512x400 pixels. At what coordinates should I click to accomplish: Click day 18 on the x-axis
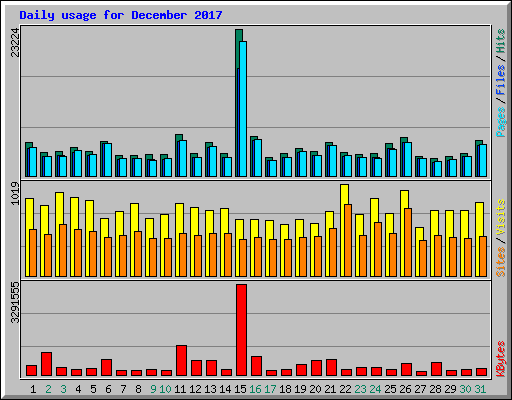[285, 389]
